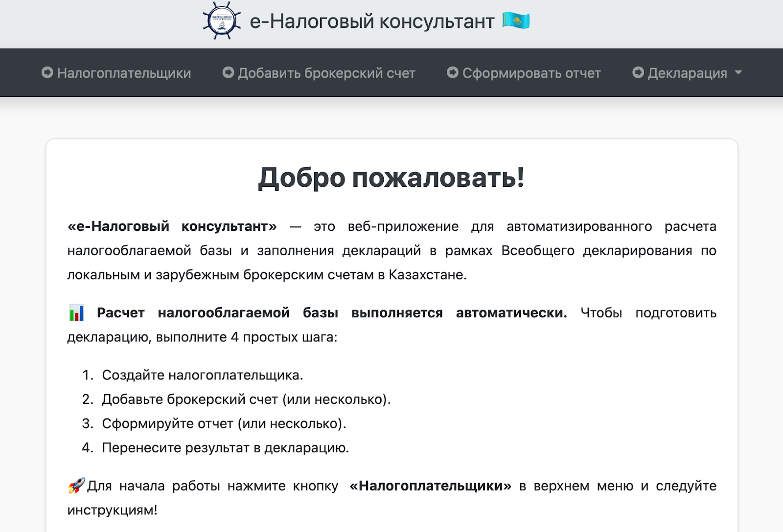Select Сформировать отчет in the navbar
Image resolution: width=783 pixels, height=532 pixels.
pyautogui.click(x=531, y=73)
